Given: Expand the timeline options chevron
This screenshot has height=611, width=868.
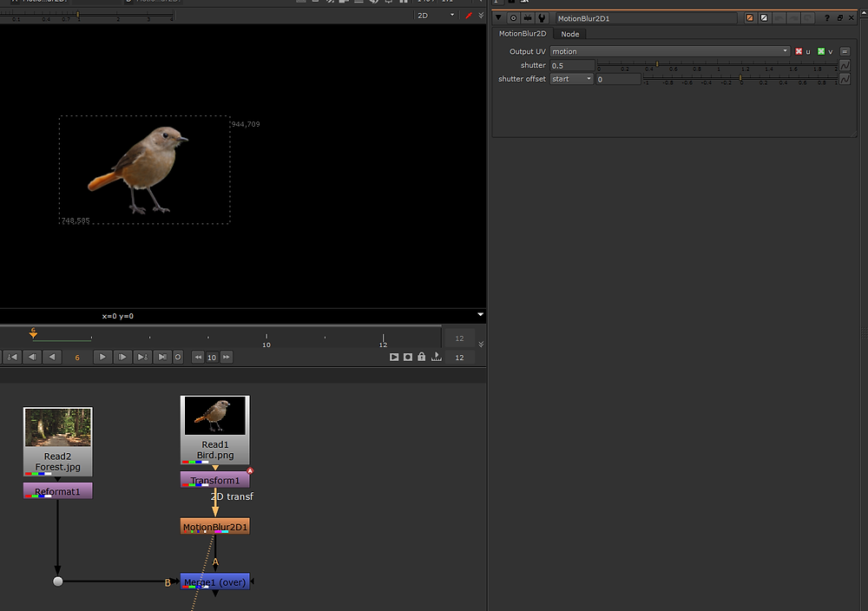Looking at the screenshot, I should [x=481, y=345].
